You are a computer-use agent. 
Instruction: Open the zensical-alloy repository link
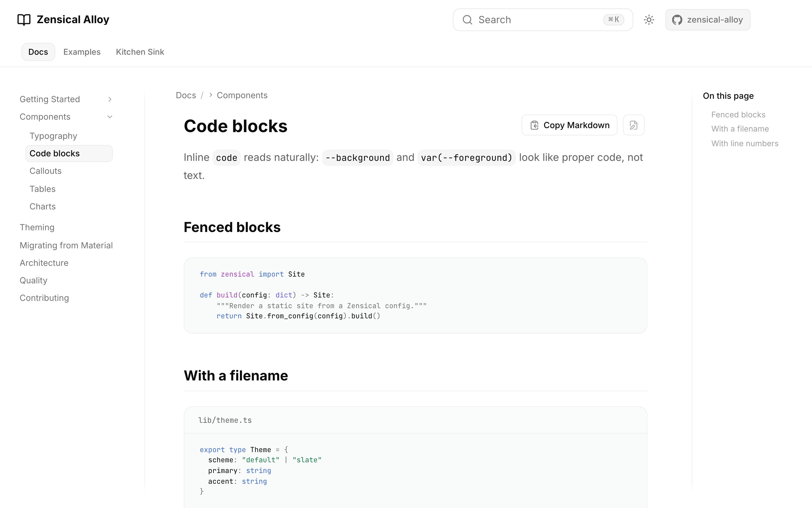708,20
